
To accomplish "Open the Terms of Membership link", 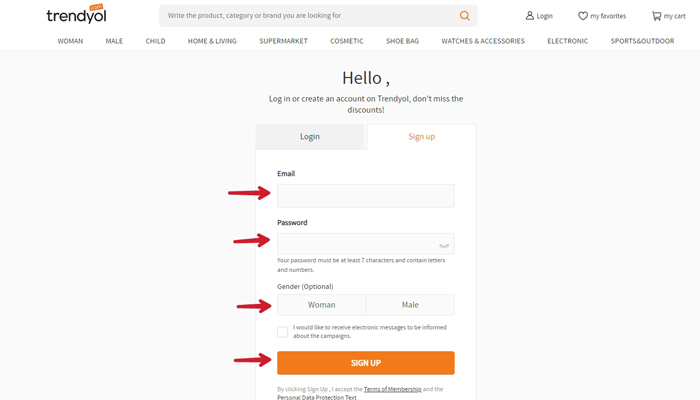I will (391, 389).
